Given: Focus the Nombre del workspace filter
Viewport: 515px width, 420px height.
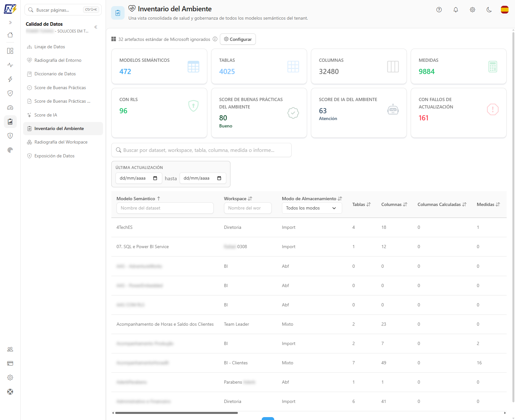Looking at the screenshot, I should (248, 208).
